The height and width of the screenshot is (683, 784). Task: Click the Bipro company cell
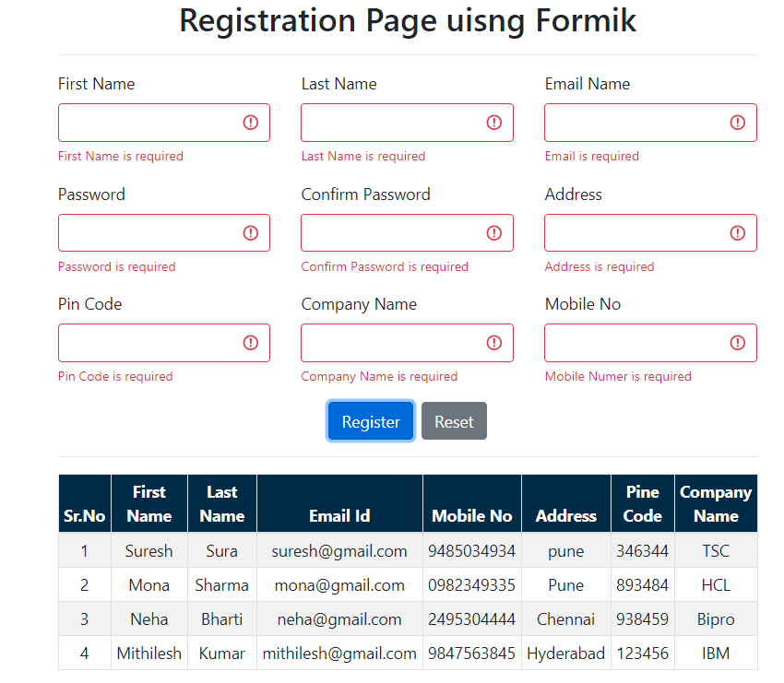(716, 619)
